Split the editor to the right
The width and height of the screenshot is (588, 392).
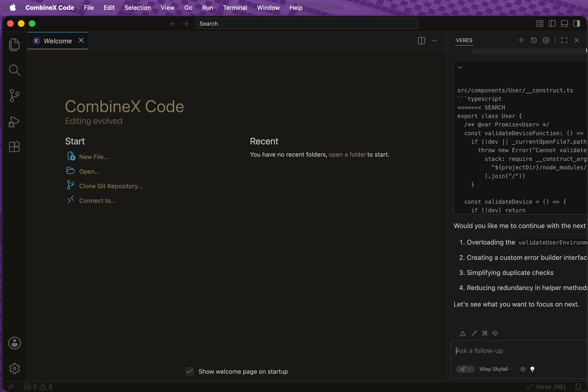pyautogui.click(x=421, y=41)
